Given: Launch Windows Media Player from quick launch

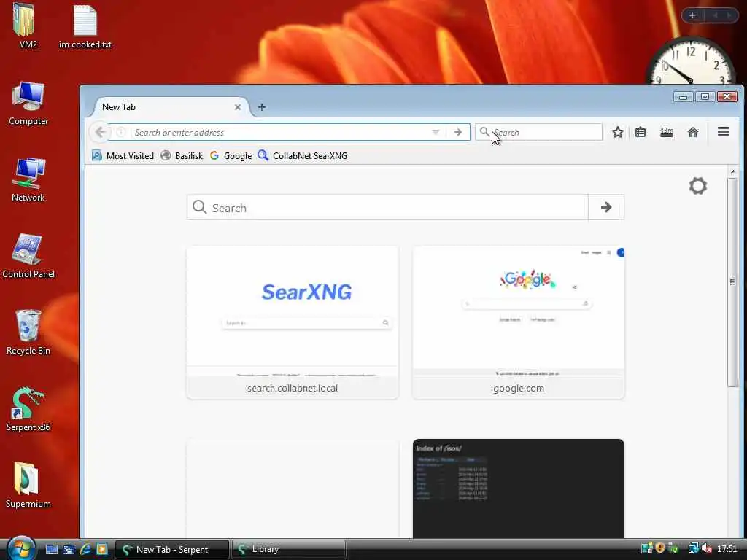Looking at the screenshot, I should tap(101, 549).
